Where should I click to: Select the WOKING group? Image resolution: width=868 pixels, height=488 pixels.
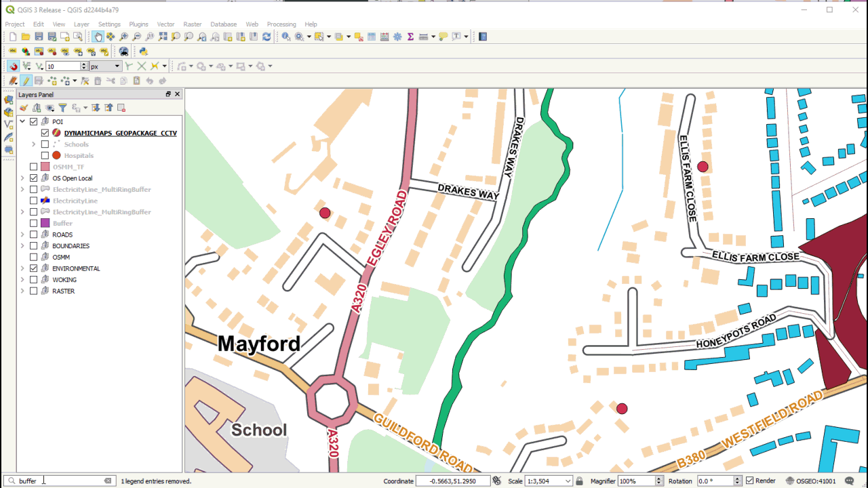64,280
